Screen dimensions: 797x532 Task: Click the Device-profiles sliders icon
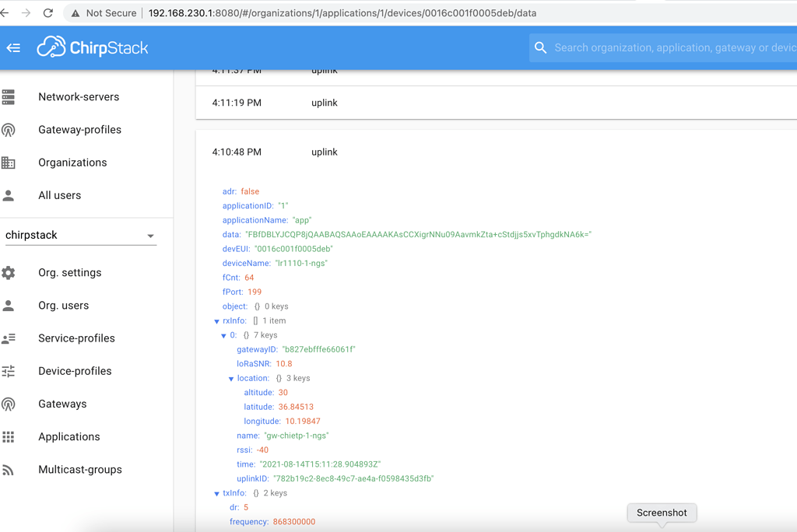tap(9, 371)
